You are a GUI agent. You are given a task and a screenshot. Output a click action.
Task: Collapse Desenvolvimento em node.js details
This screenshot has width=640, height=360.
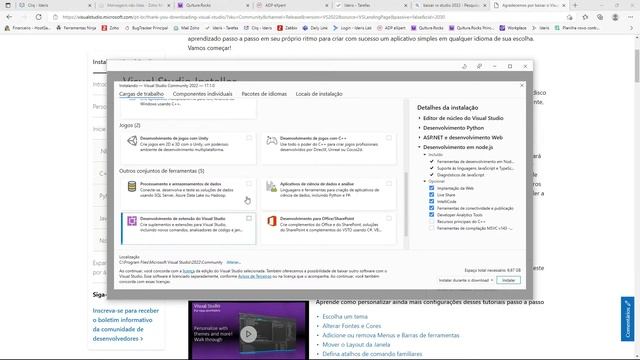coord(419,147)
